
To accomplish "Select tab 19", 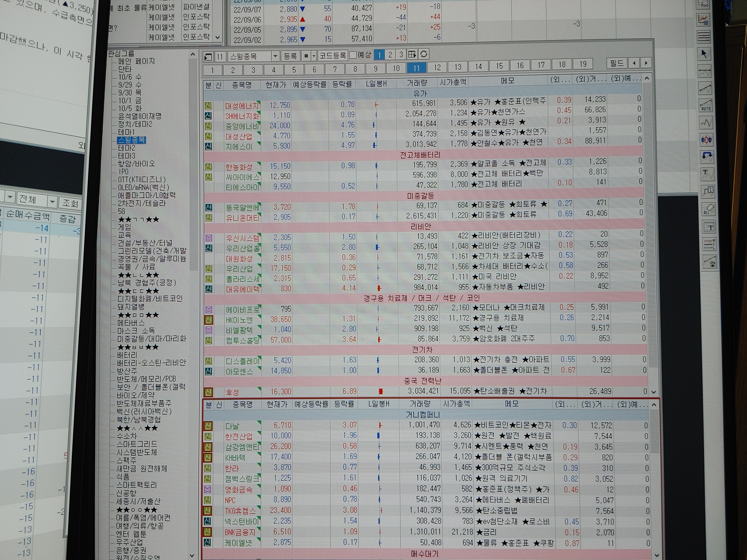I will coord(583,64).
